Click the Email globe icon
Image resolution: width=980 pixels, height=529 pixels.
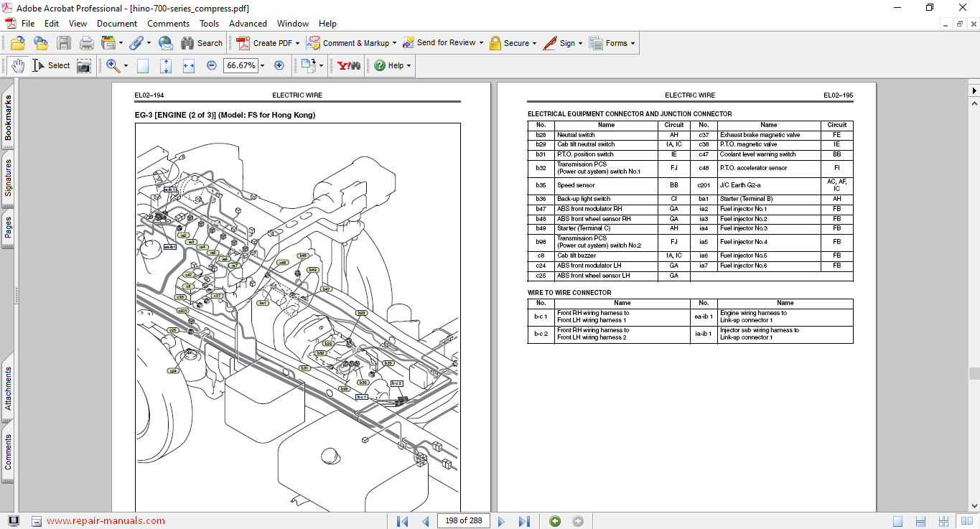tap(165, 43)
